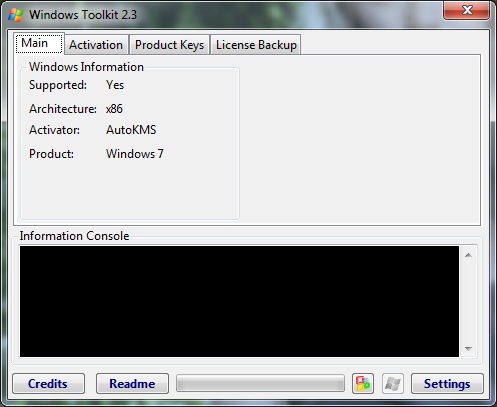
Task: Click the Readme button
Action: tap(132, 384)
